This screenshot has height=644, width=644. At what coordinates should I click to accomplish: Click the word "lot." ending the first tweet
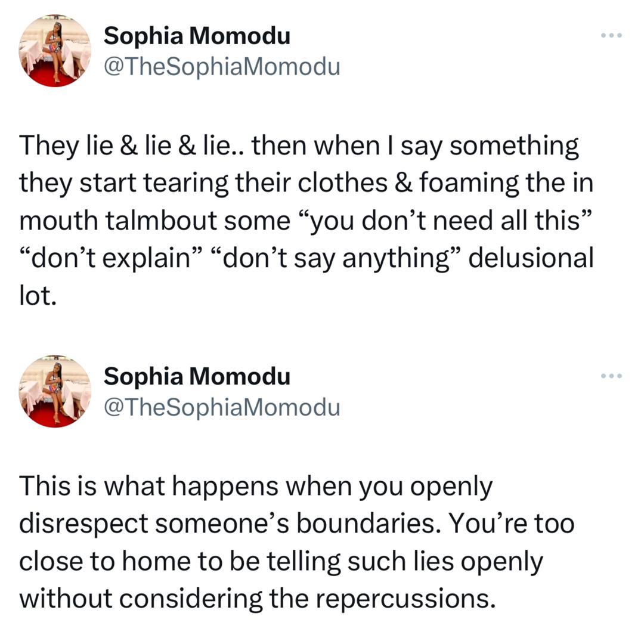tap(38, 296)
